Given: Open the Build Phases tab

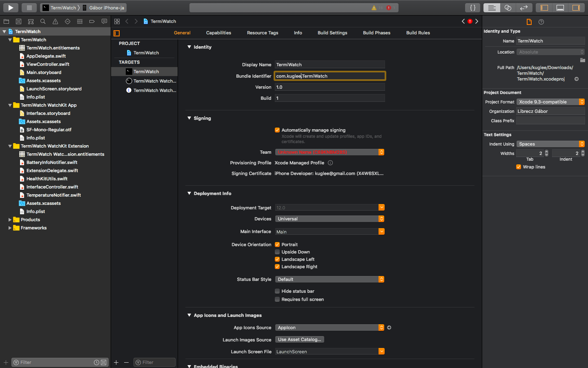Looking at the screenshot, I should pyautogui.click(x=376, y=33).
